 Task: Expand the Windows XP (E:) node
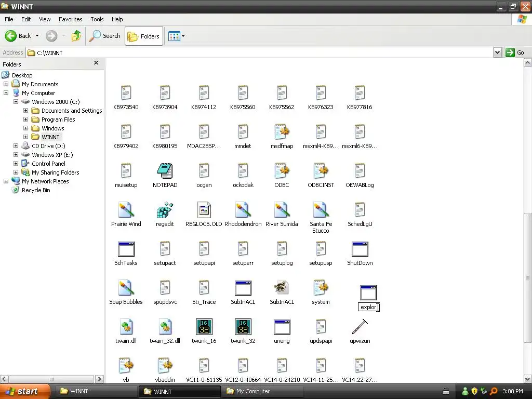tap(16, 154)
